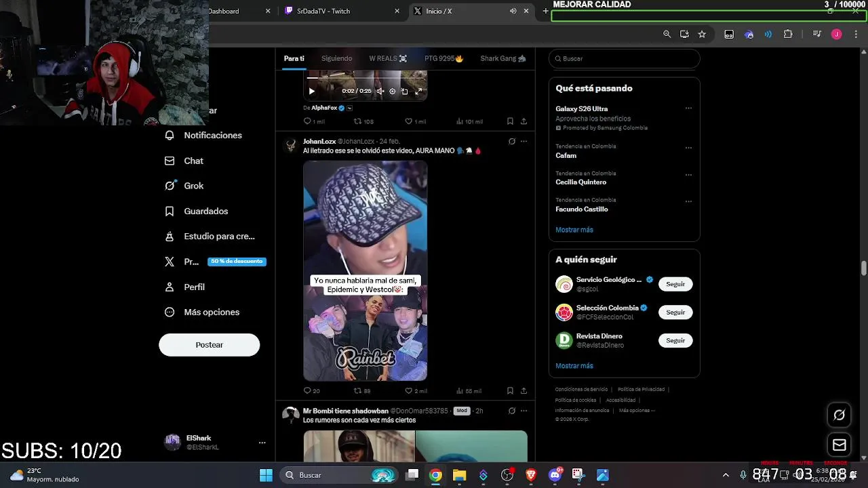Open the JohanLozx video thumbnail
This screenshot has height=488, width=868.
365,271
